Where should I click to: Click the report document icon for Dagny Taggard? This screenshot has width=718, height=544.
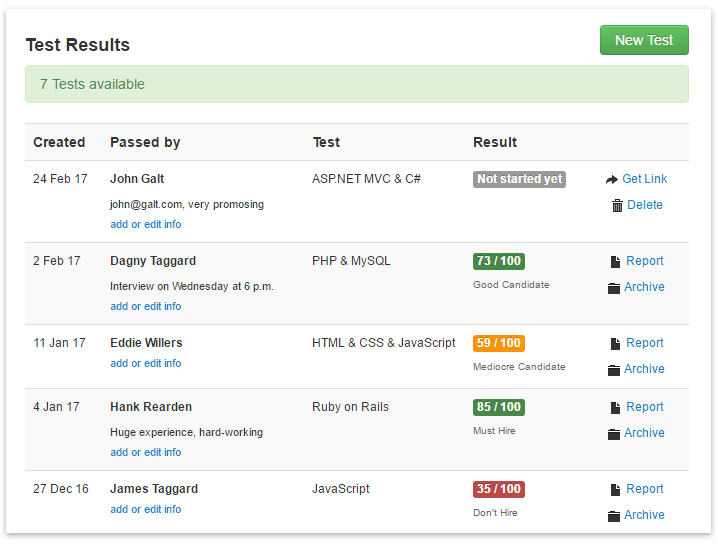[x=615, y=262]
